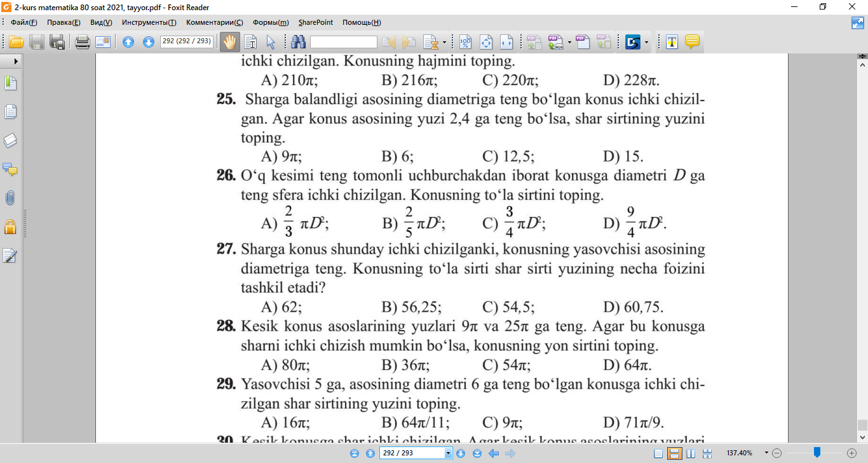Add a note with the yellow comment icon

(692, 43)
